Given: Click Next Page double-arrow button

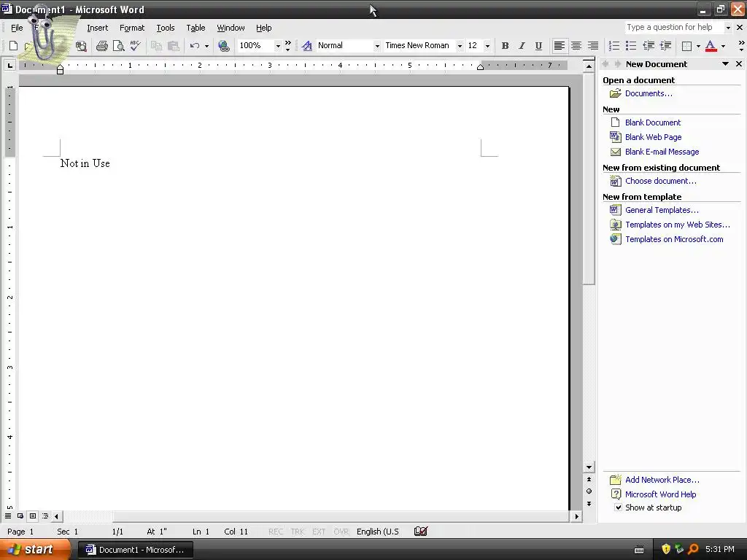Looking at the screenshot, I should (x=589, y=503).
